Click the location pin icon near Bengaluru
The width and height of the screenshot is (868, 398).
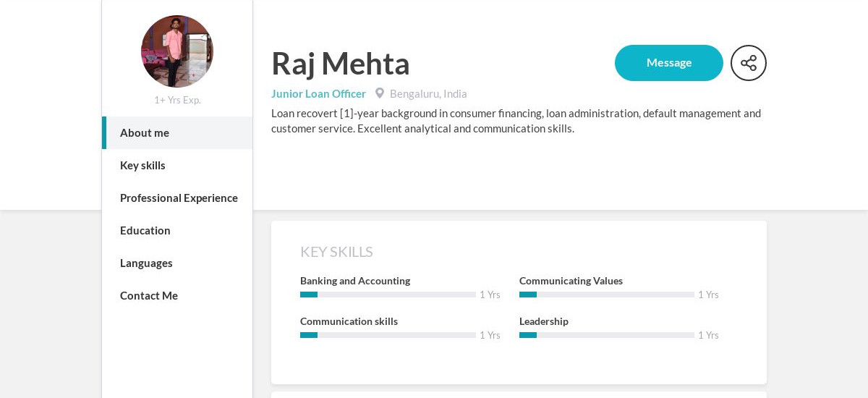(x=380, y=93)
